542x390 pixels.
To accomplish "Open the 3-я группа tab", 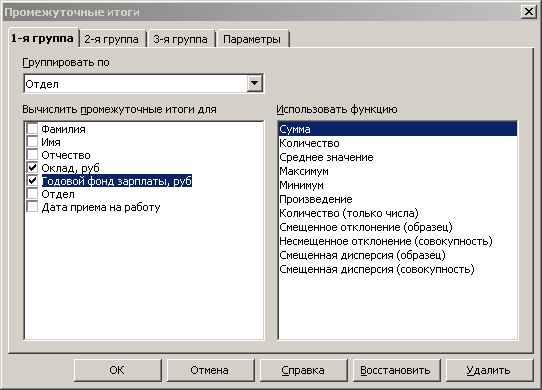I will [x=180, y=39].
